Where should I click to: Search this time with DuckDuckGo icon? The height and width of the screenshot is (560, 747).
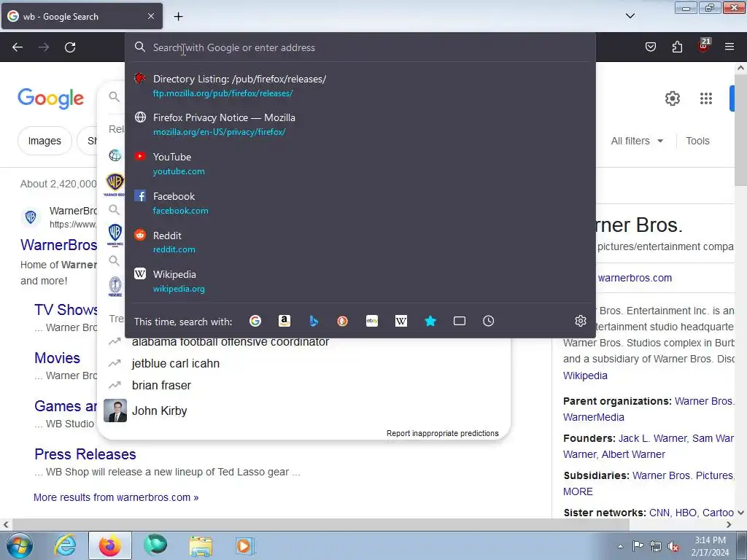(x=343, y=321)
